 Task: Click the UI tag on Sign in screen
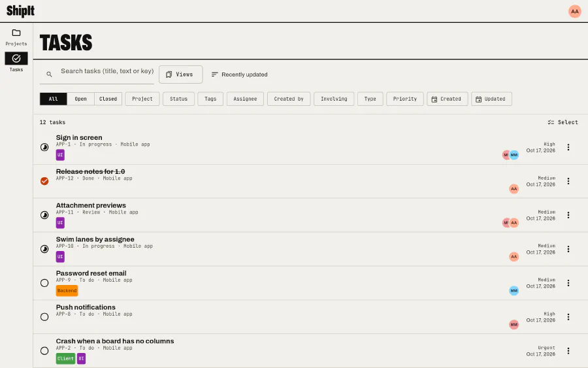click(x=60, y=155)
